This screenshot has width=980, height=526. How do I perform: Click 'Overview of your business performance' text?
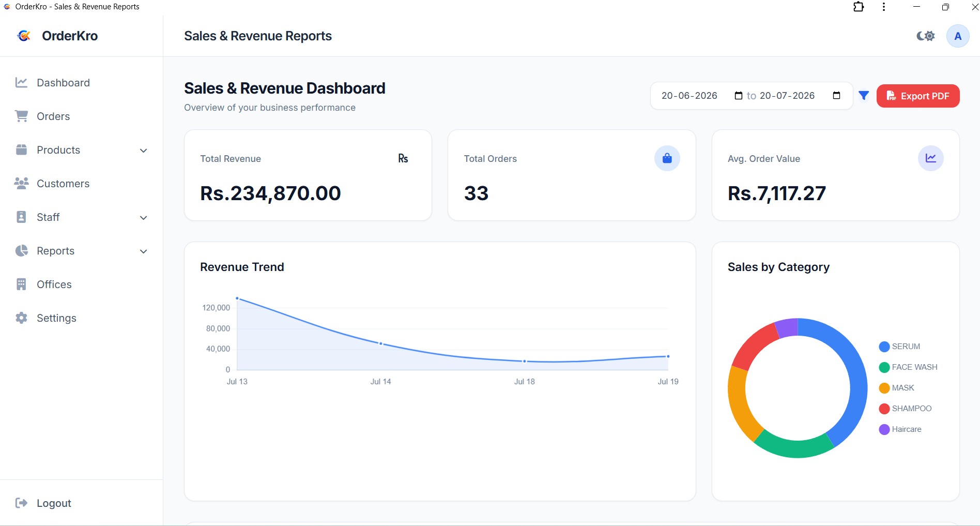point(270,108)
